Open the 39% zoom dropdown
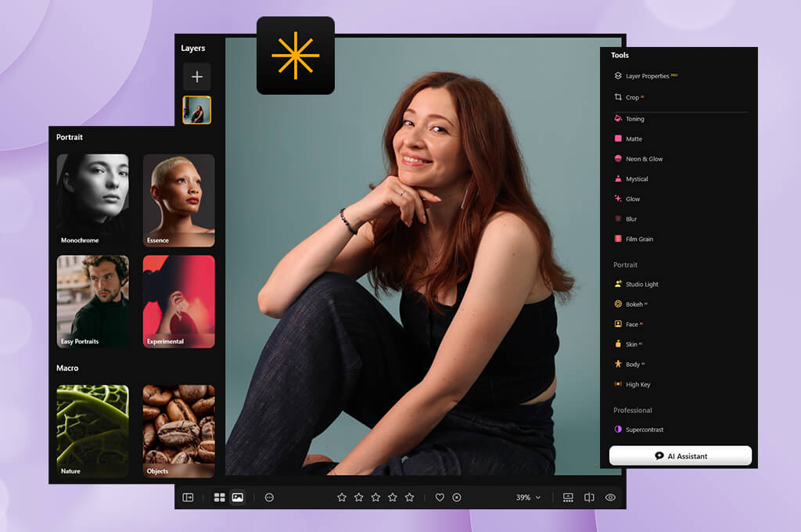Viewport: 801px width, 532px height. [x=528, y=498]
